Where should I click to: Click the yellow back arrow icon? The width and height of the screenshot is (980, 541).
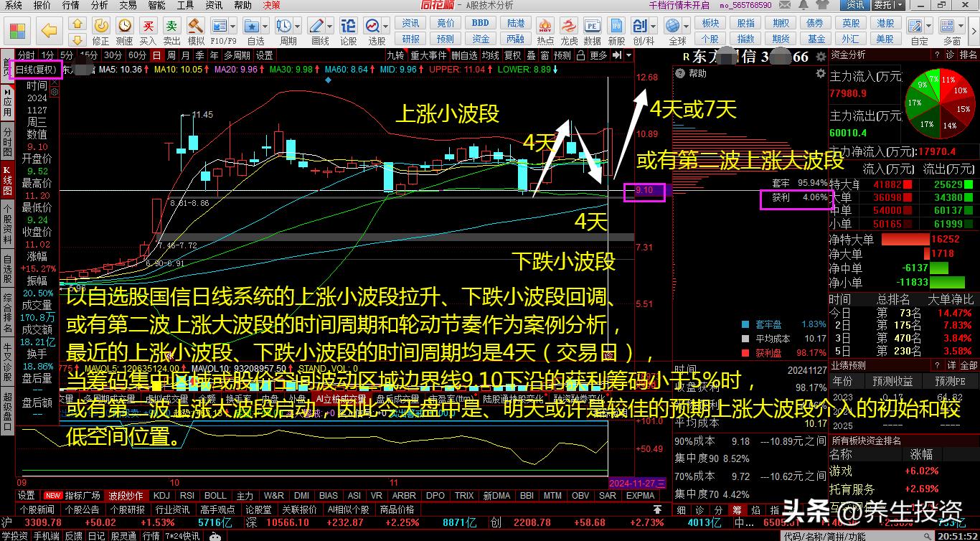click(x=49, y=30)
